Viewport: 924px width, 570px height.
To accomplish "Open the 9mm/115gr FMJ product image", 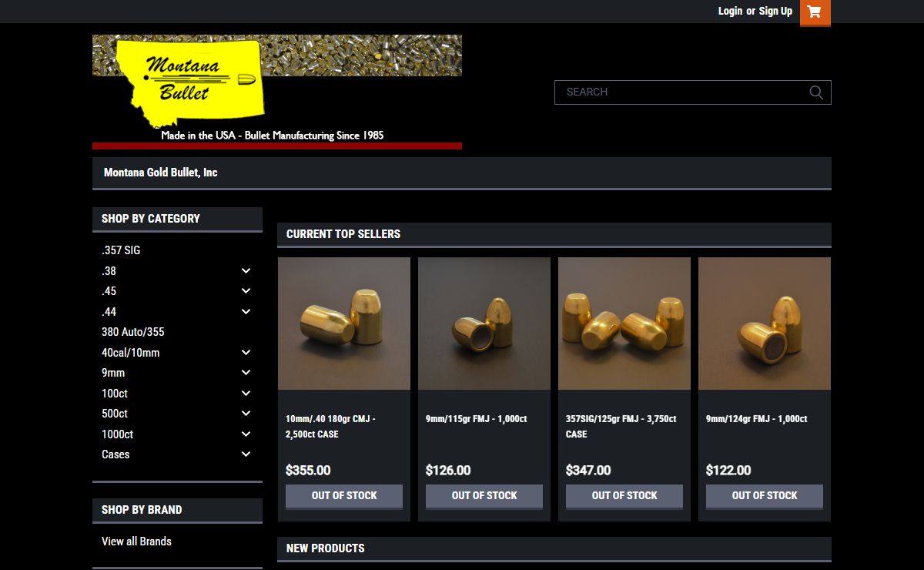I will pos(484,324).
